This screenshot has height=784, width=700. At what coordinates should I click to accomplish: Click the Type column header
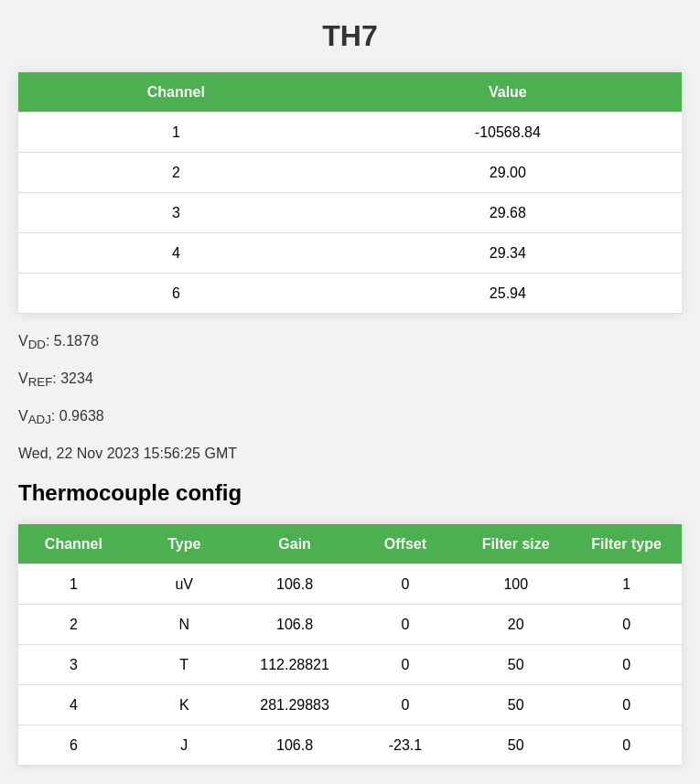(x=184, y=544)
